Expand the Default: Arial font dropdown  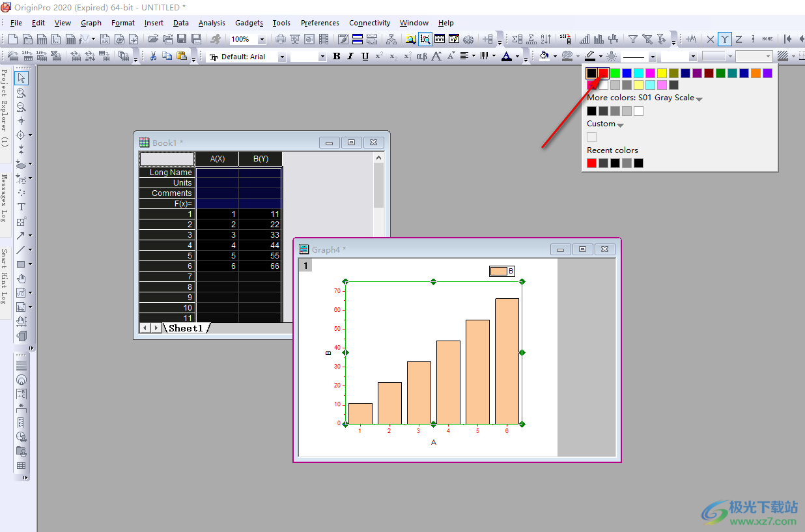tap(282, 57)
